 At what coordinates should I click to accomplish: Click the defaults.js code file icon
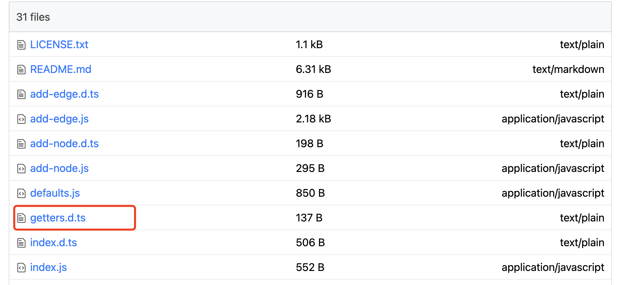pos(21,193)
